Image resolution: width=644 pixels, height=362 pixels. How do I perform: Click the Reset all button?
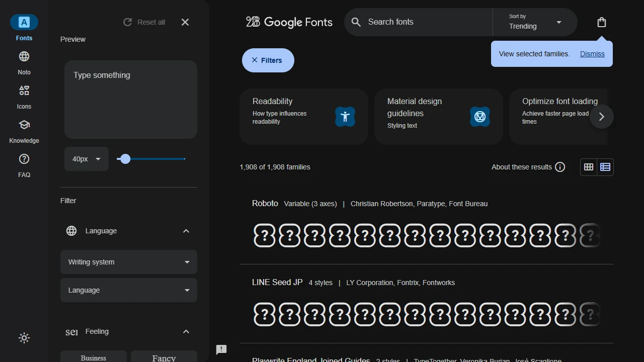pyautogui.click(x=144, y=22)
